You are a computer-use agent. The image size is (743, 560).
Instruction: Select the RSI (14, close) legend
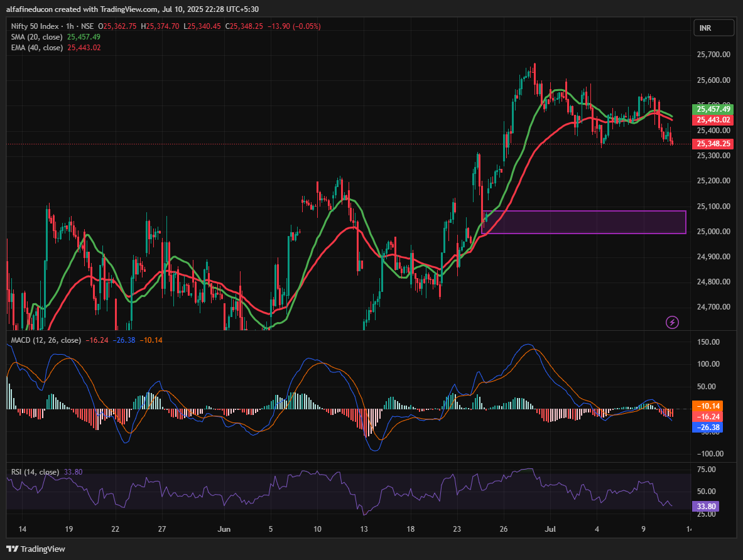click(x=35, y=472)
